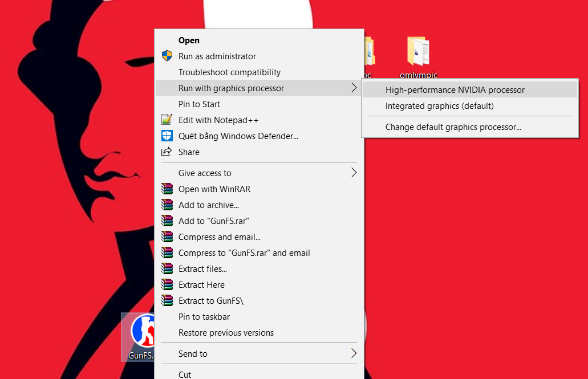Image resolution: width=588 pixels, height=379 pixels.
Task: Expand the Give access to submenu arrow
Action: [x=354, y=173]
